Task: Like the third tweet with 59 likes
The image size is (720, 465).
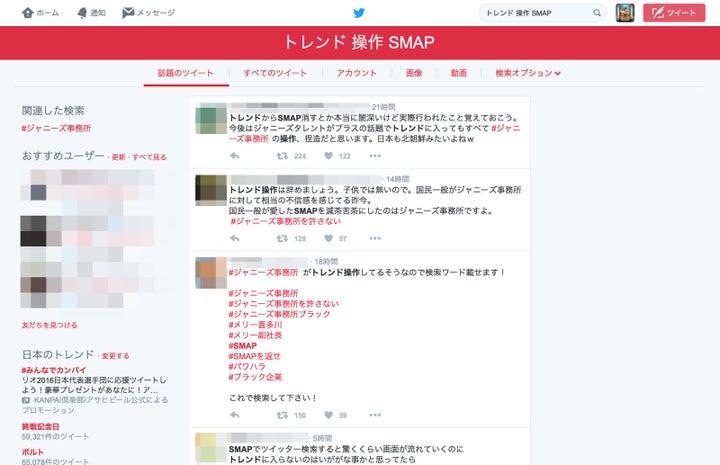Action: click(328, 415)
